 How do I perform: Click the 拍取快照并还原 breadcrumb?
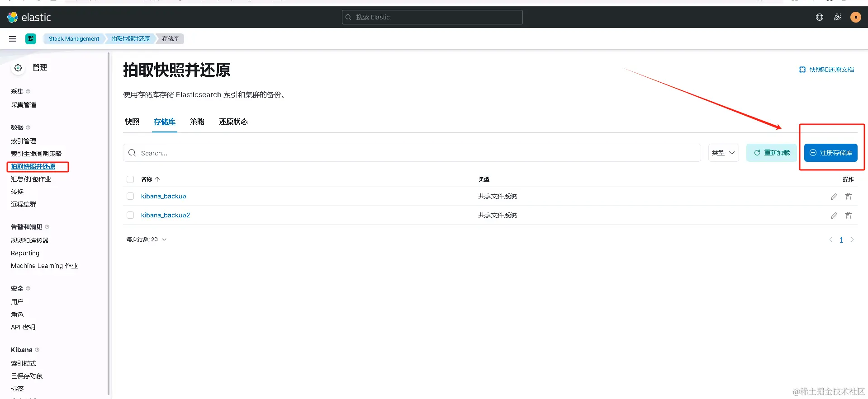(x=131, y=39)
